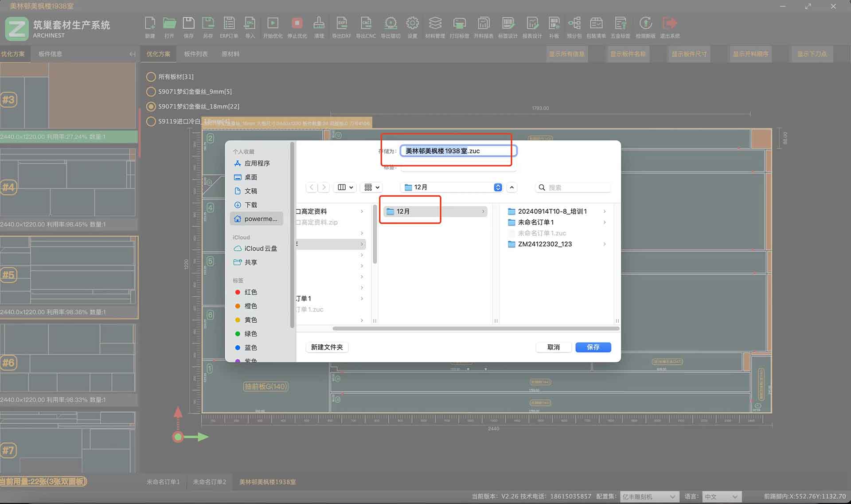Click the 保存 button in dialog
The width and height of the screenshot is (851, 504).
[x=593, y=347]
